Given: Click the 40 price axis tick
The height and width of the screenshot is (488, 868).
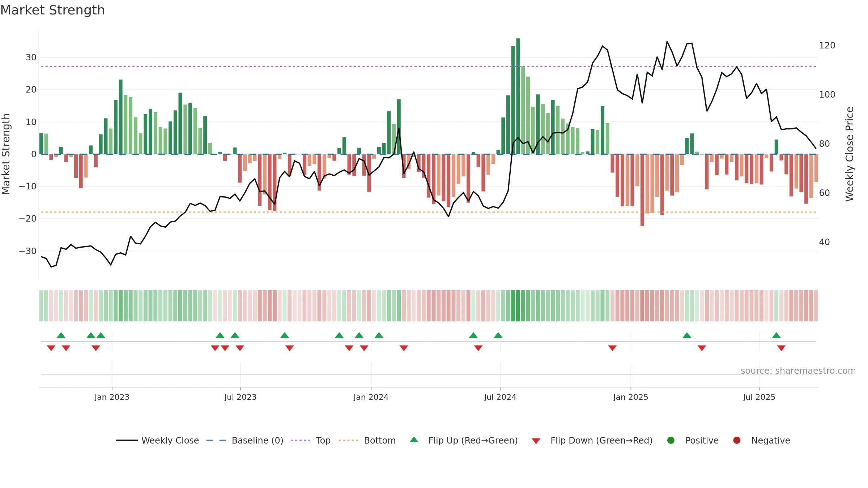Looking at the screenshot, I should 825,242.
